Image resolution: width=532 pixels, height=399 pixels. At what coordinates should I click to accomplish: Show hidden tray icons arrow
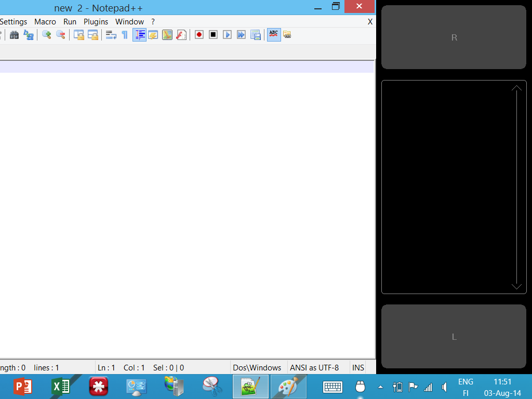[380, 387]
